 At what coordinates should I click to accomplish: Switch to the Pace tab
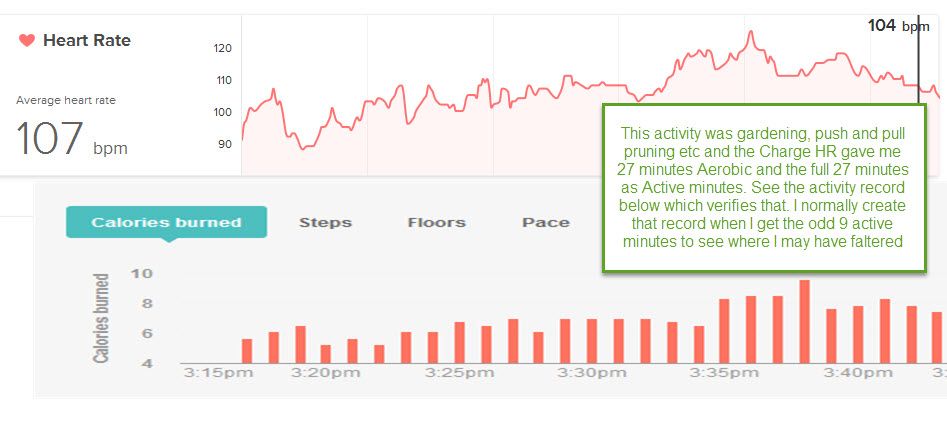[545, 222]
